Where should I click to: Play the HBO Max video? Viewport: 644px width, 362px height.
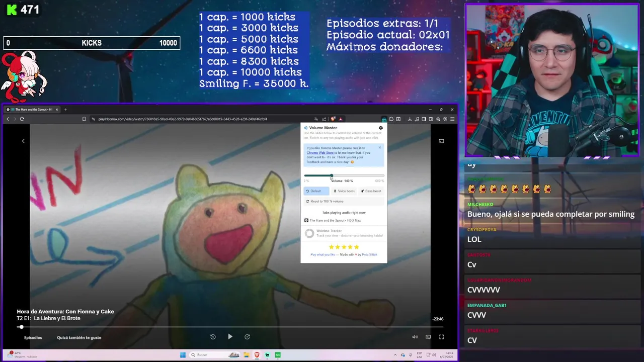230,337
